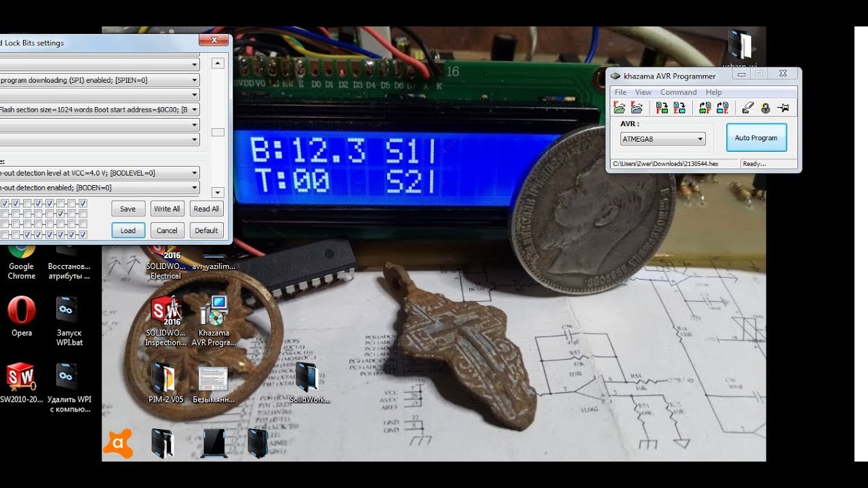This screenshot has height=488, width=868.
Task: Select the Восстанов... атрибуты desktop icon
Action: click(68, 262)
